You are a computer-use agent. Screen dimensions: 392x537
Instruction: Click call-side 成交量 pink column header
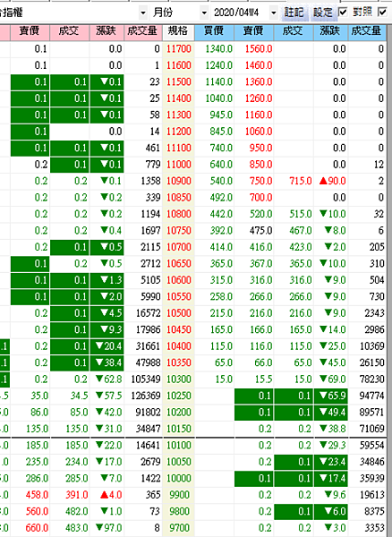click(142, 31)
